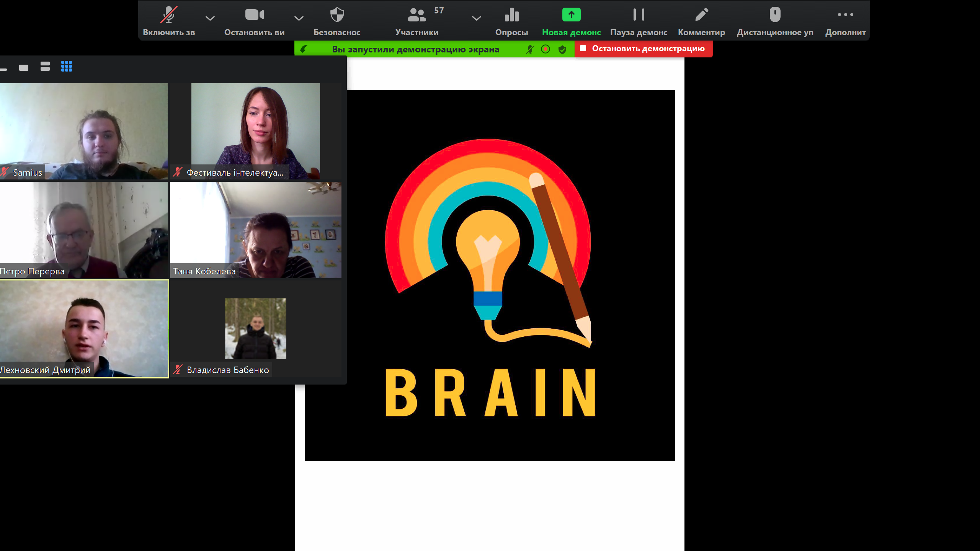980x551 pixels.
Task: Switch to single small video view icon
Action: pyautogui.click(x=24, y=67)
